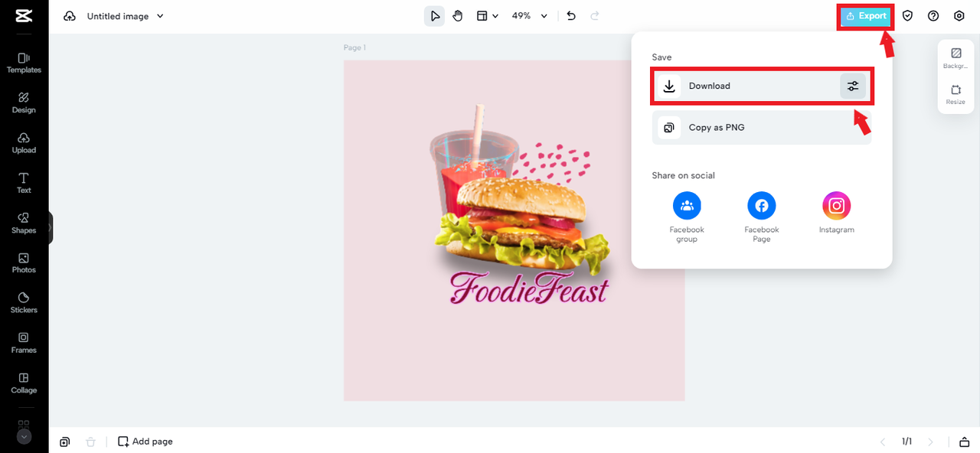The height and width of the screenshot is (453, 980).
Task: Select the pointer selection tool
Action: coord(435,16)
